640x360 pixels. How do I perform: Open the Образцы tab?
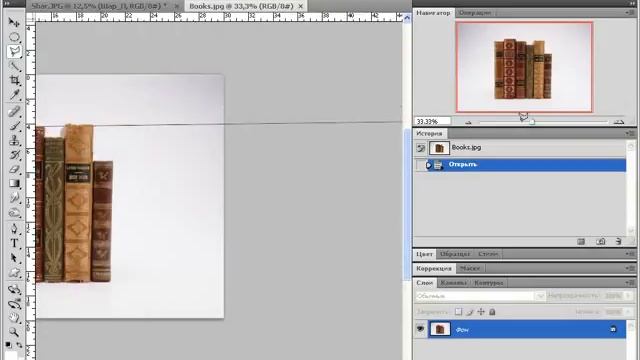click(x=455, y=254)
